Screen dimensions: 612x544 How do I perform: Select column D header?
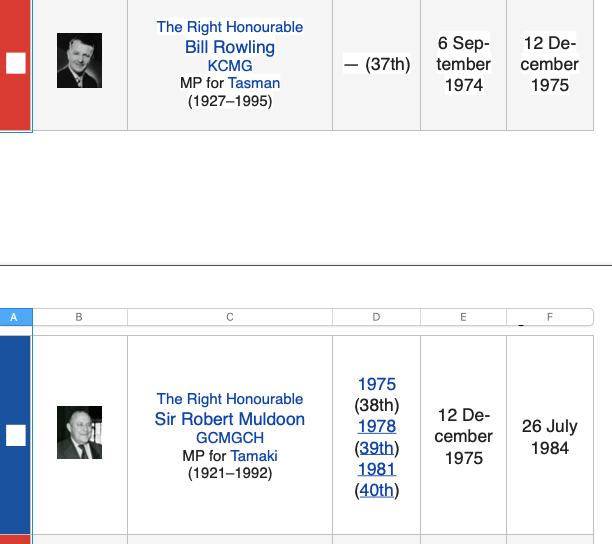click(376, 317)
